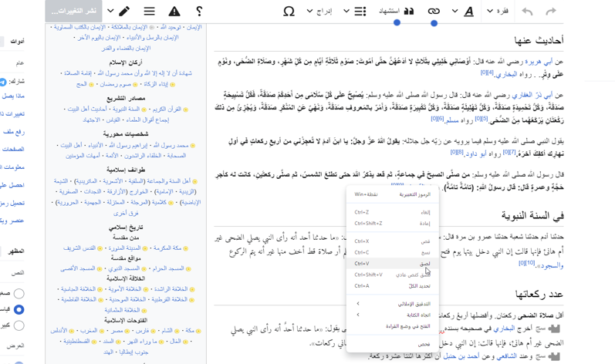Click the blue dot under the link tool
The image size is (615, 364).
pos(434,23)
